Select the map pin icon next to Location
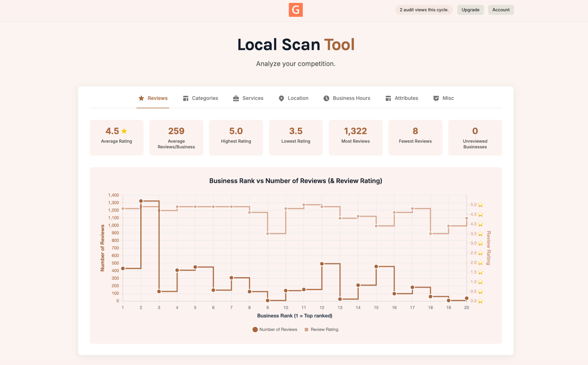The height and width of the screenshot is (365, 588). [x=281, y=98]
